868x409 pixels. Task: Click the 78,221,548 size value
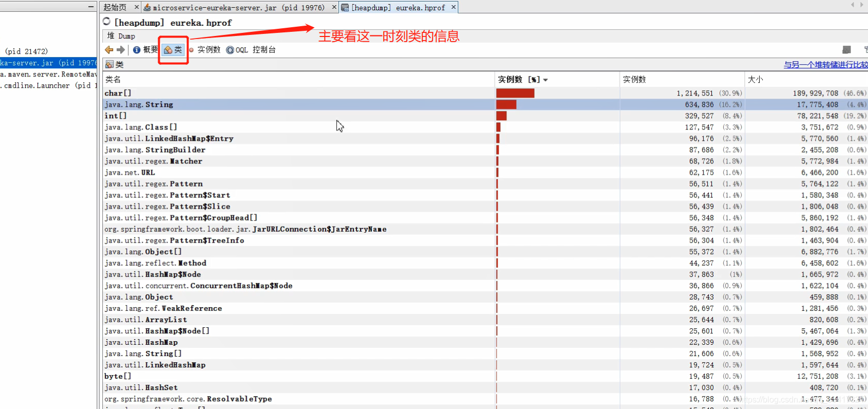[x=818, y=116]
